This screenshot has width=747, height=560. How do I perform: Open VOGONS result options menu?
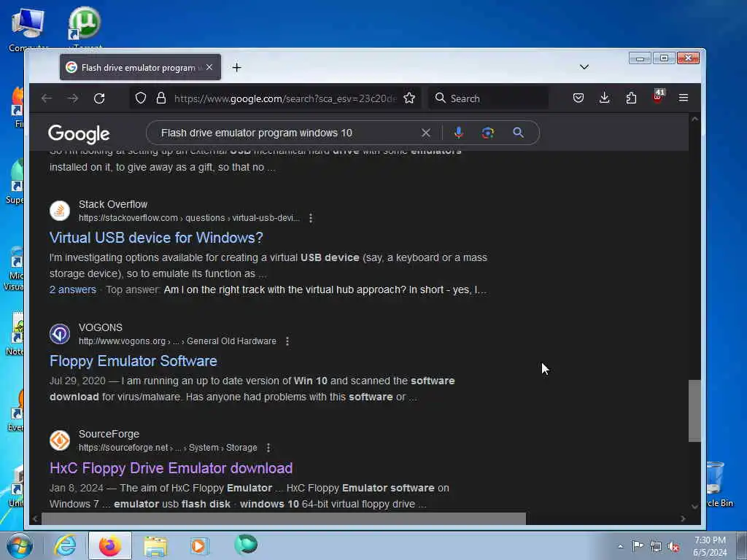pyautogui.click(x=287, y=341)
